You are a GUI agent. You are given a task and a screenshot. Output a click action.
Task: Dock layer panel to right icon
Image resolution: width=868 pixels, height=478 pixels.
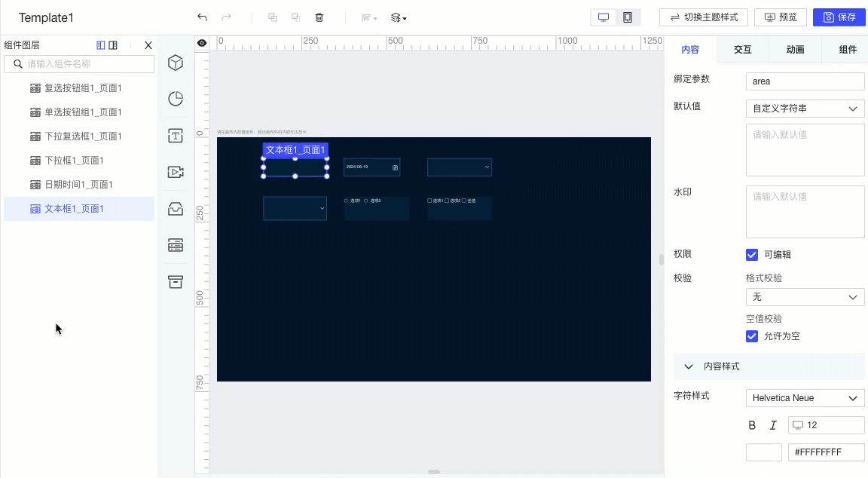pos(113,45)
